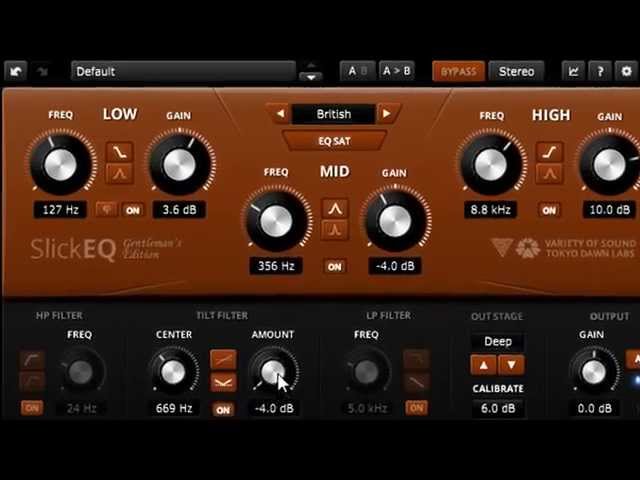
Task: Select the tilt slope shape icon
Action: 223,360
